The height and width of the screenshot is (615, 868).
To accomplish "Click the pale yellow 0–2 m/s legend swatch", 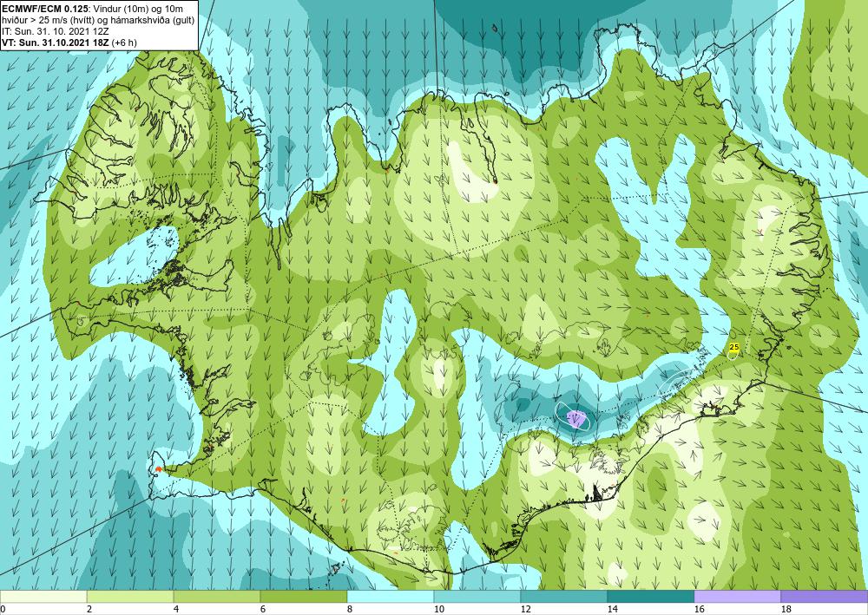I will pos(43,597).
